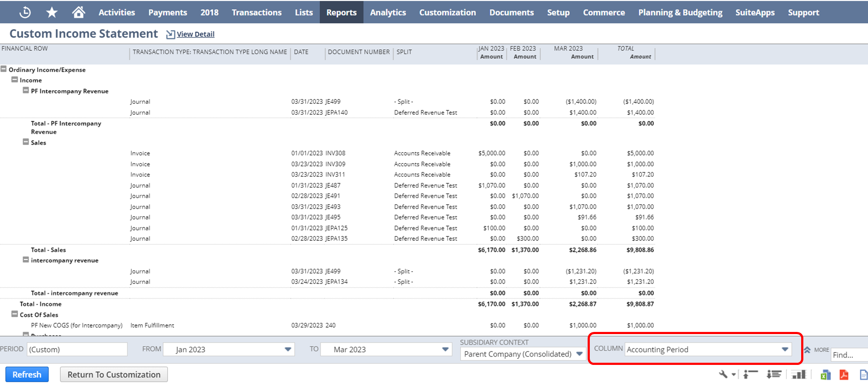The image size is (868, 384).
Task: Go to the Home dashboard icon
Action: [79, 12]
